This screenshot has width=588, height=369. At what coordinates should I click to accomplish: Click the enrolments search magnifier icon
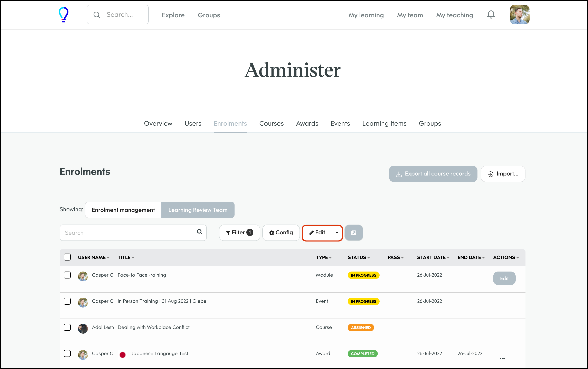coord(199,232)
